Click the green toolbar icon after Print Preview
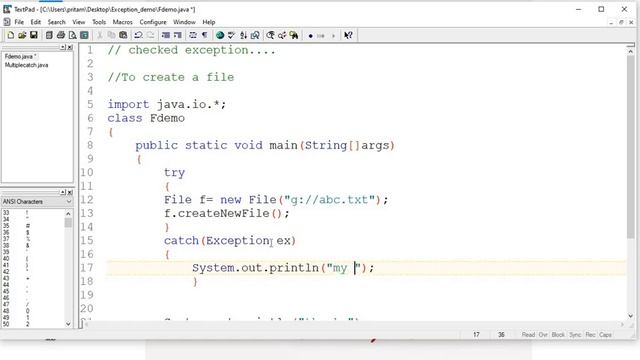 (84, 36)
